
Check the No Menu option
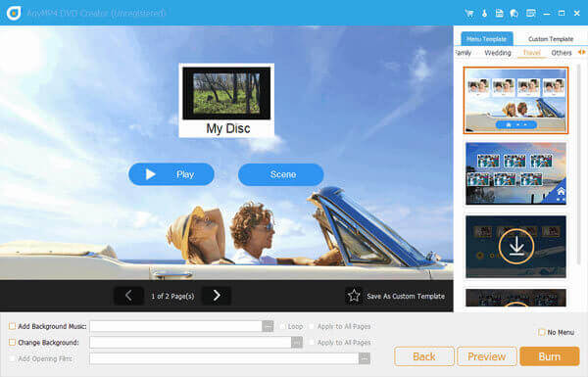(542, 332)
